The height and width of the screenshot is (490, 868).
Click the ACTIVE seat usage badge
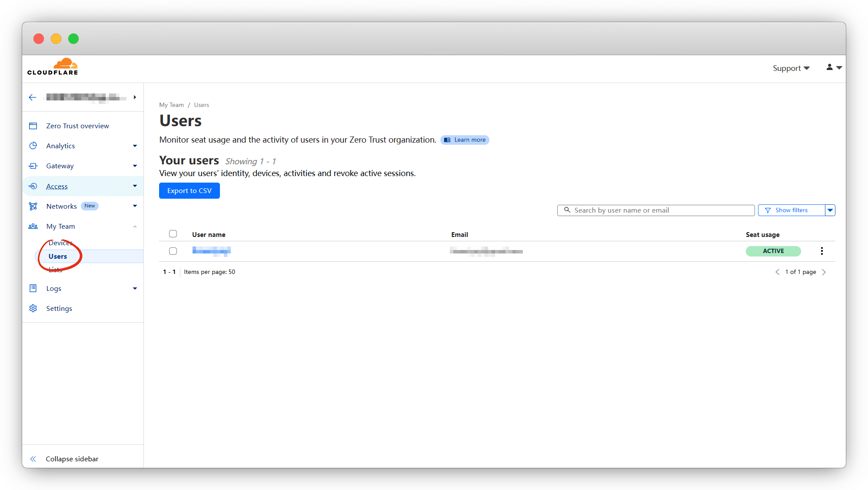point(773,251)
